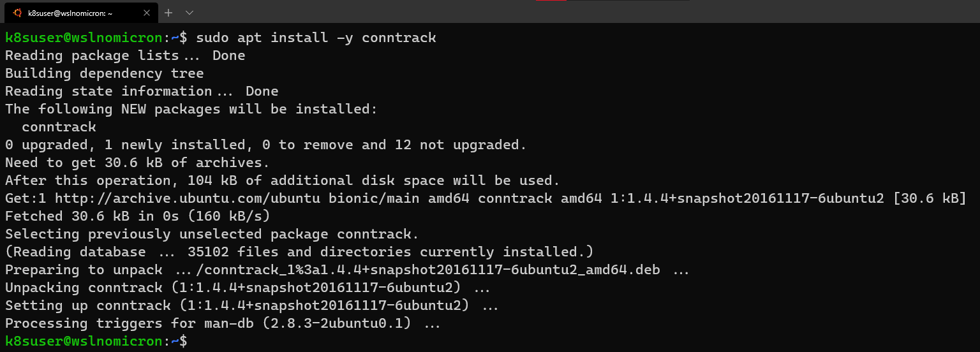
Task: Close the k8suser@wslnomicron tab
Action: 147,12
